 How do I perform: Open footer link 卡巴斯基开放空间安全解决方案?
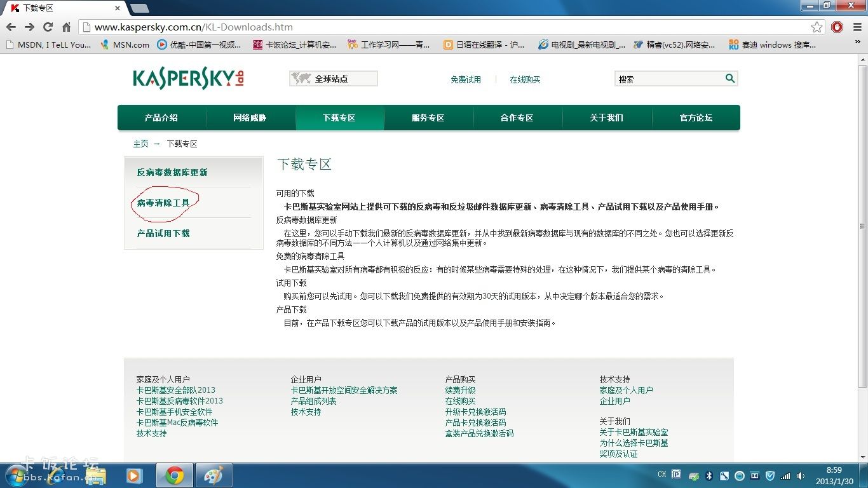344,390
